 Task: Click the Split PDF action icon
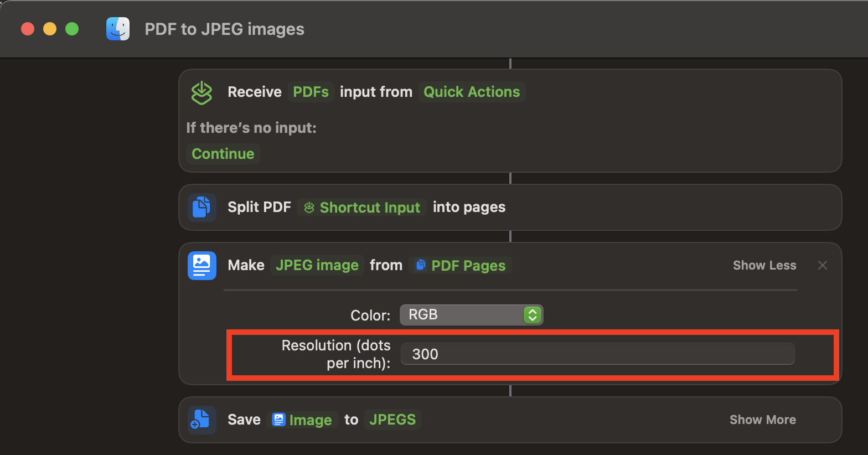pyautogui.click(x=201, y=208)
